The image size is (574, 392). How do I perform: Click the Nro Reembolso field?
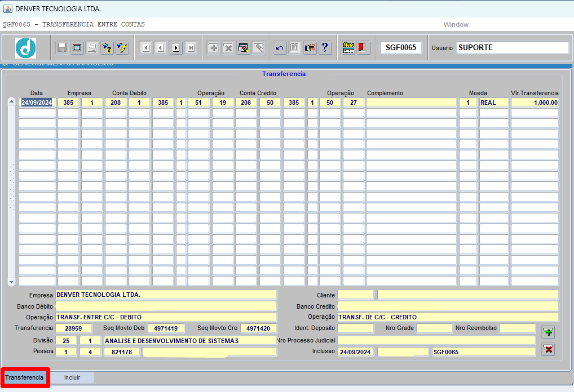517,328
